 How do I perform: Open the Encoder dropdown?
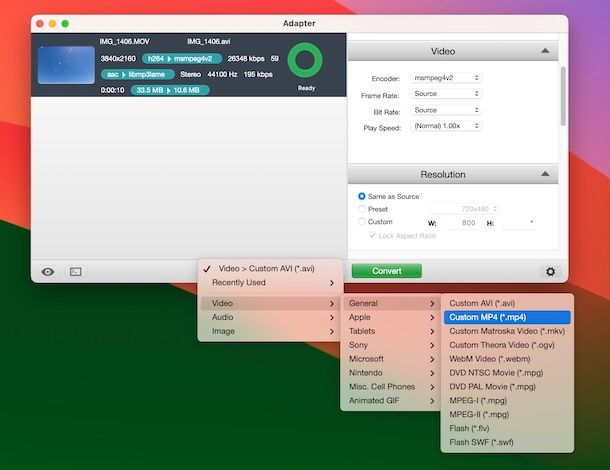(x=446, y=78)
